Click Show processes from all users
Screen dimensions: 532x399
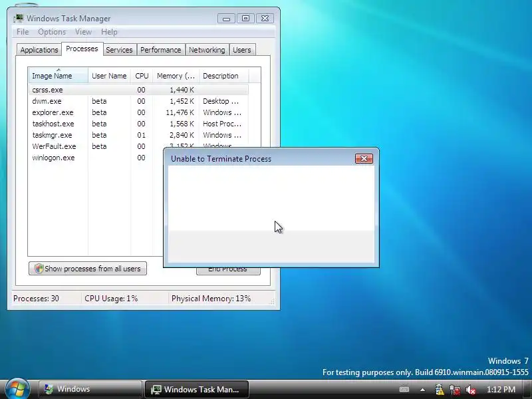tap(88, 269)
